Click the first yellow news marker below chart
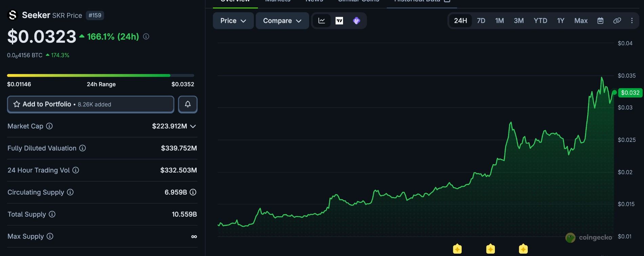Screen dimensions: 644x256 pos(457,249)
